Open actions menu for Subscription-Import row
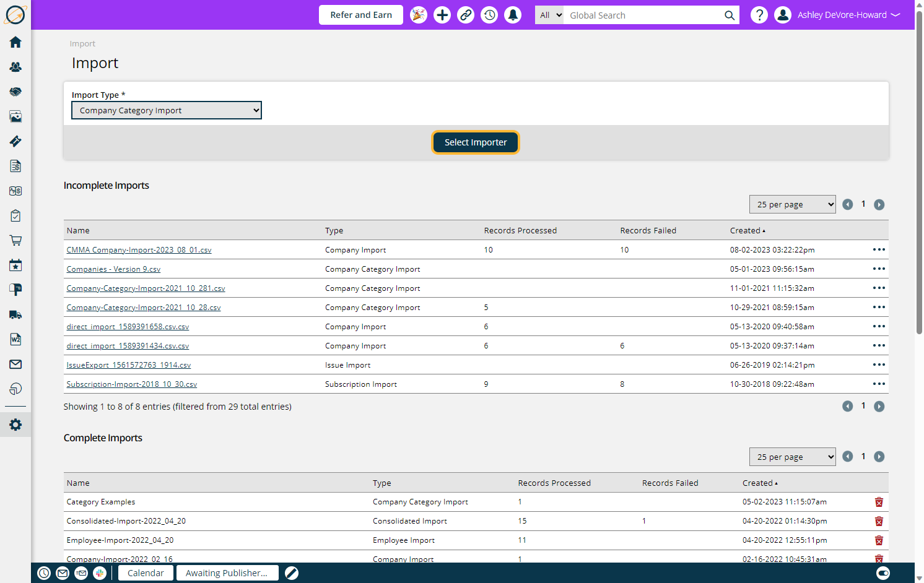924x583 pixels. point(879,384)
